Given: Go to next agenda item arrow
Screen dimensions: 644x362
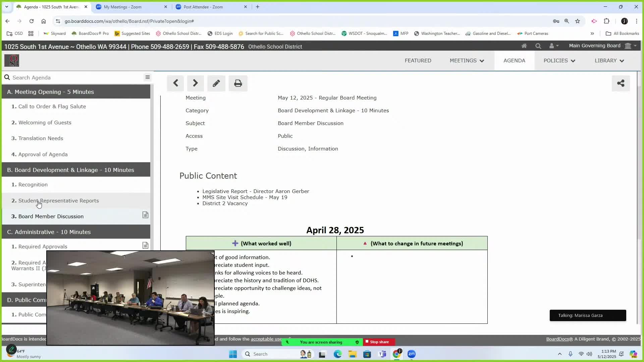Looking at the screenshot, I should point(195,83).
